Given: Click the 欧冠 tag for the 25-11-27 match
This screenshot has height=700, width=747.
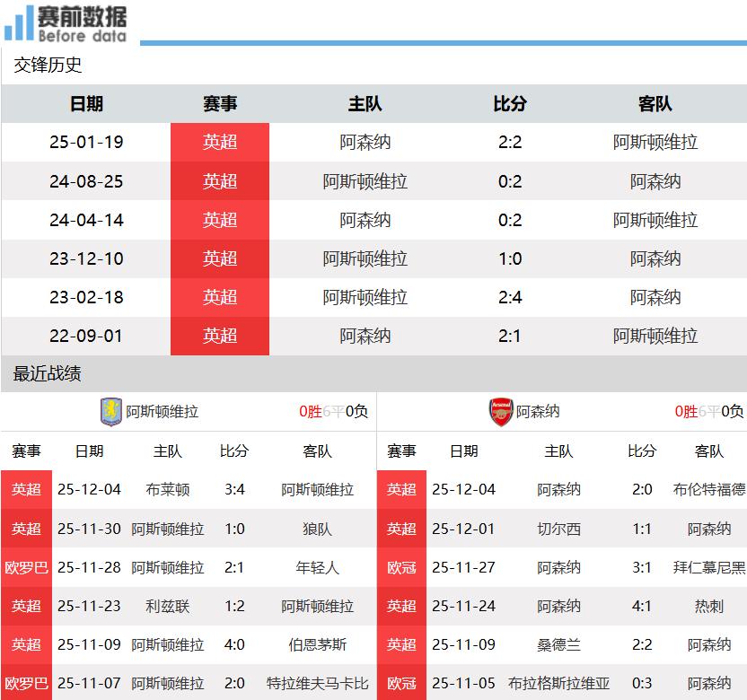Looking at the screenshot, I should [x=401, y=567].
